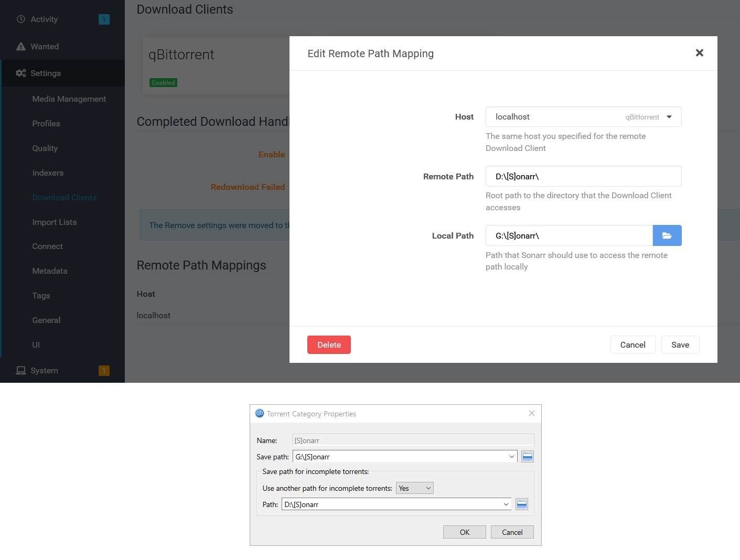Browse for qBittorrent category save path
Image resolution: width=740 pixels, height=560 pixels.
tap(528, 457)
